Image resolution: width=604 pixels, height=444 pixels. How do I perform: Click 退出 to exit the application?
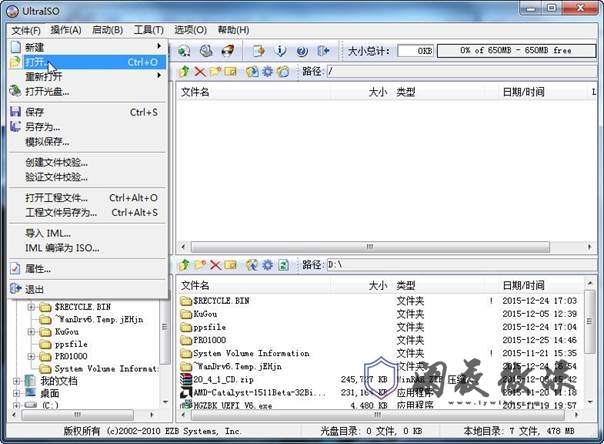[35, 288]
